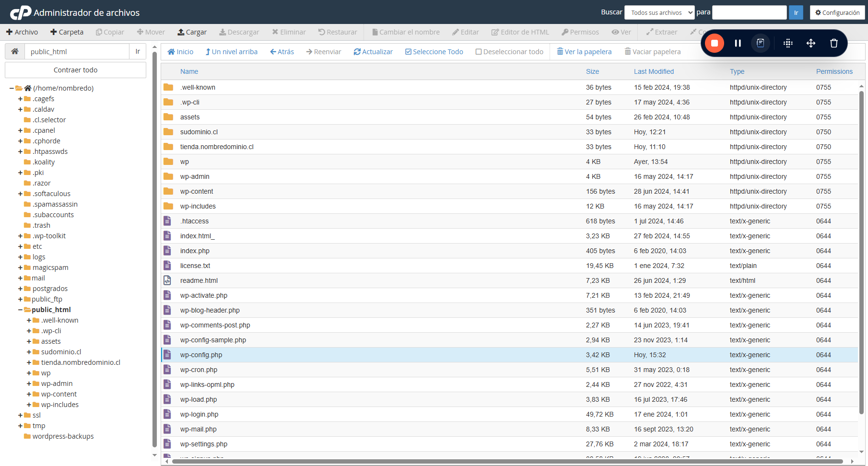The width and height of the screenshot is (868, 466).
Task: Open Configuración settings
Action: [837, 12]
